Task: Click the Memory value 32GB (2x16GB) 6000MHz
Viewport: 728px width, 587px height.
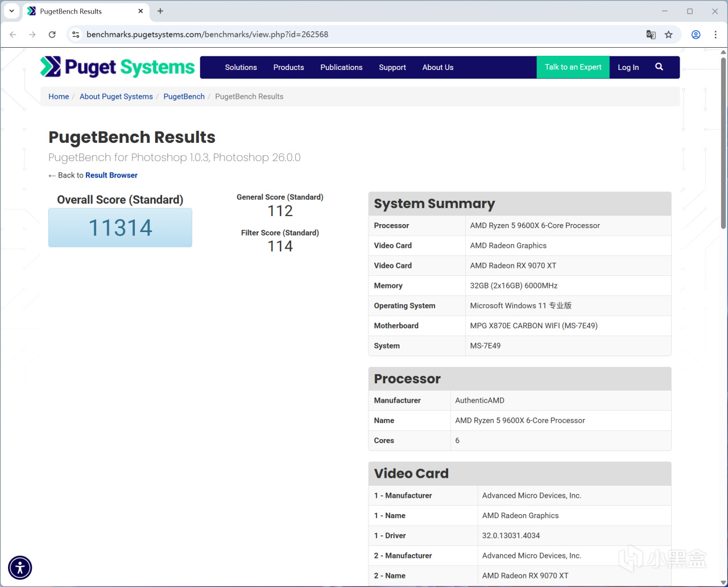Action: [514, 286]
